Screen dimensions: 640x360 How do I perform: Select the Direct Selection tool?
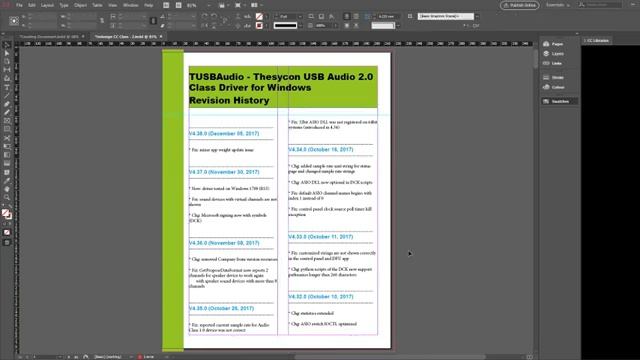click(x=7, y=53)
